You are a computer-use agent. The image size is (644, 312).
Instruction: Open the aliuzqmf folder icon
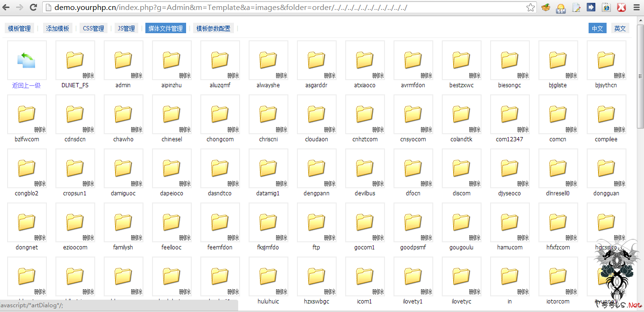pyautogui.click(x=220, y=60)
